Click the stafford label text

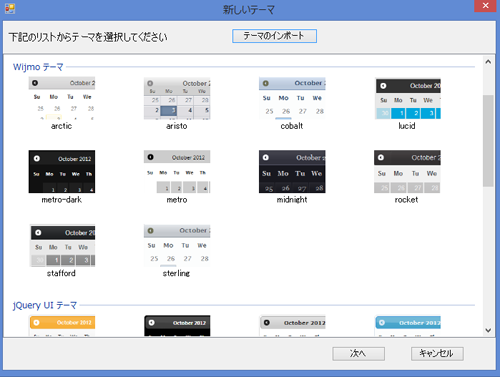click(61, 273)
